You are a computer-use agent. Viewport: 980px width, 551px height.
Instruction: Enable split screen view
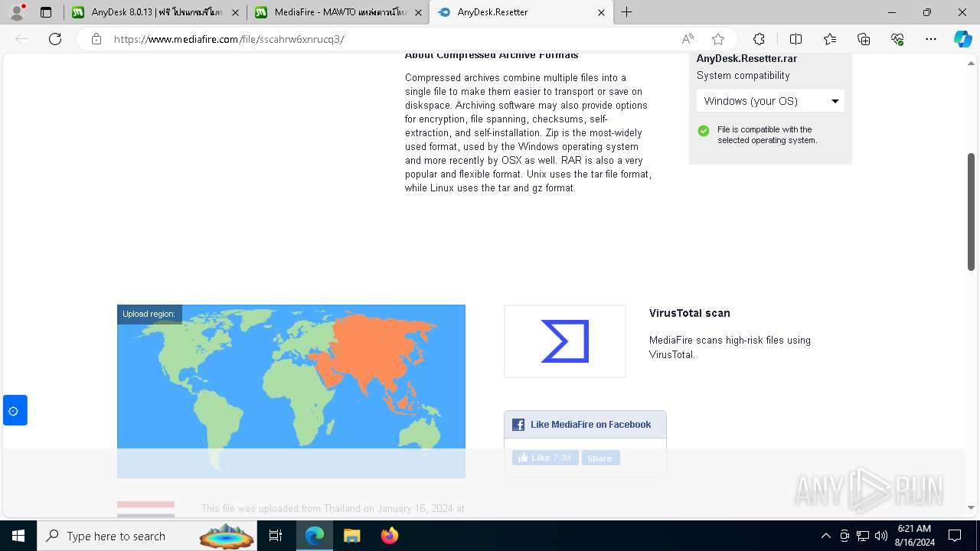pyautogui.click(x=795, y=39)
